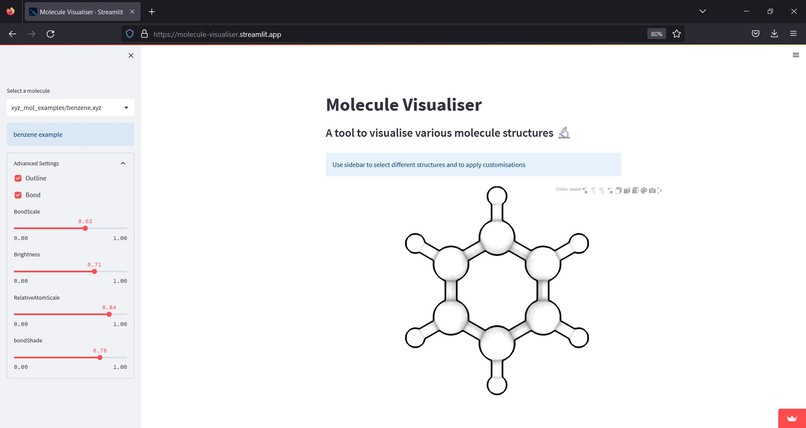This screenshot has width=806, height=428.
Task: Uncheck the Bond checkbox
Action: (x=18, y=195)
